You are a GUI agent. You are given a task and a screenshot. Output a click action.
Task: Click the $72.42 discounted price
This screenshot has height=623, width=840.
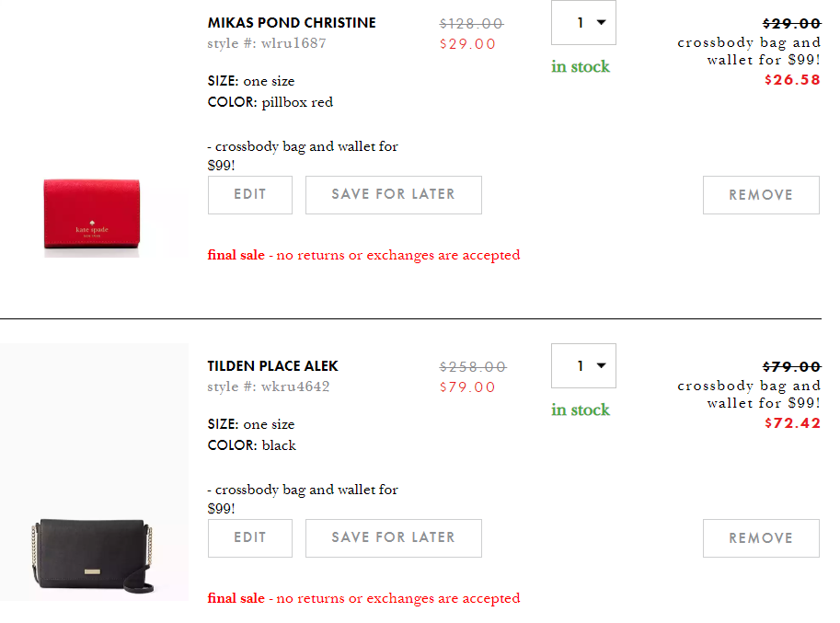(792, 423)
